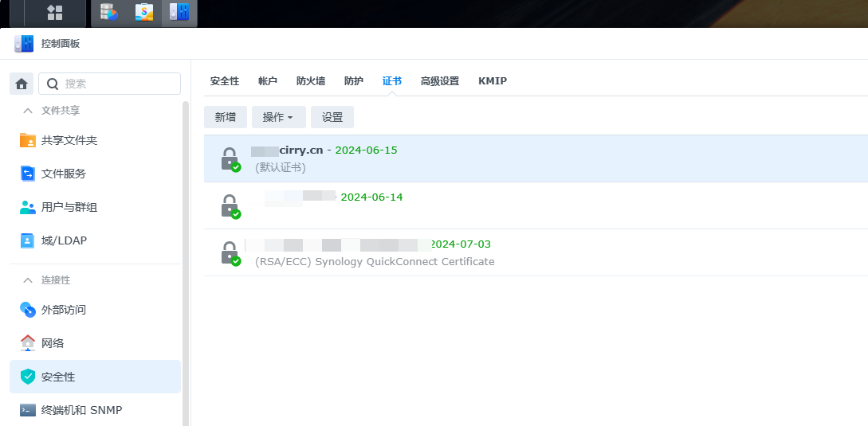Viewport: 868px width, 426px height.
Task: Open 终端机和 SNMP settings
Action: pos(81,410)
